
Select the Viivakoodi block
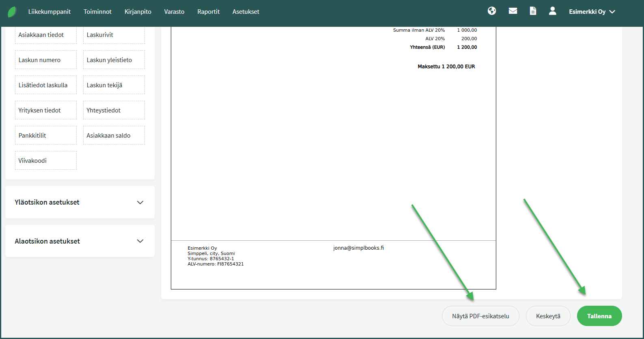(45, 160)
